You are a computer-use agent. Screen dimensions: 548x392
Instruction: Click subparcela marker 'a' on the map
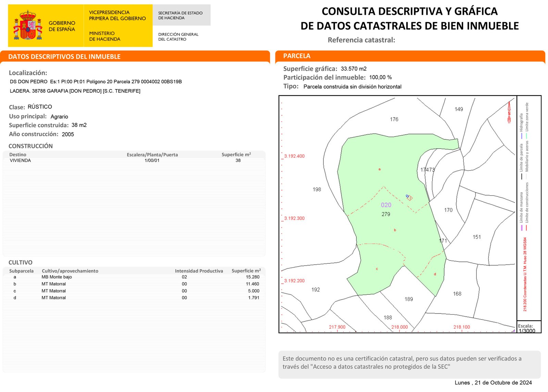click(x=379, y=169)
